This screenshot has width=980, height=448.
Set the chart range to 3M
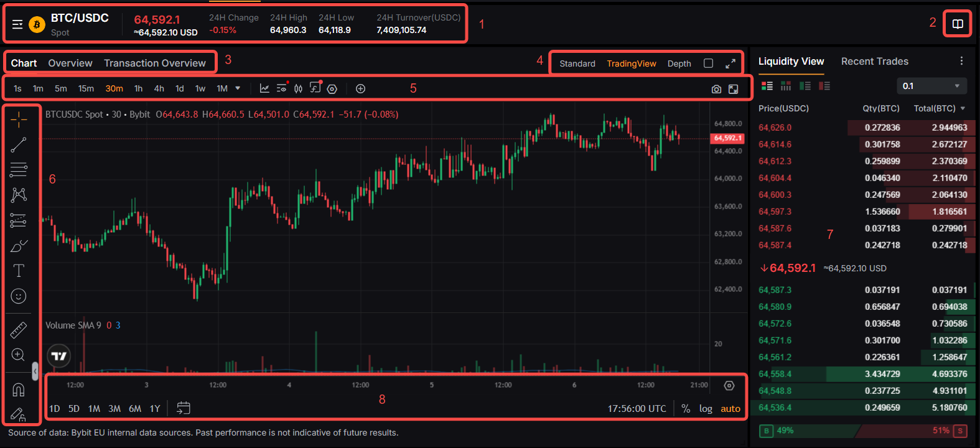pos(114,409)
